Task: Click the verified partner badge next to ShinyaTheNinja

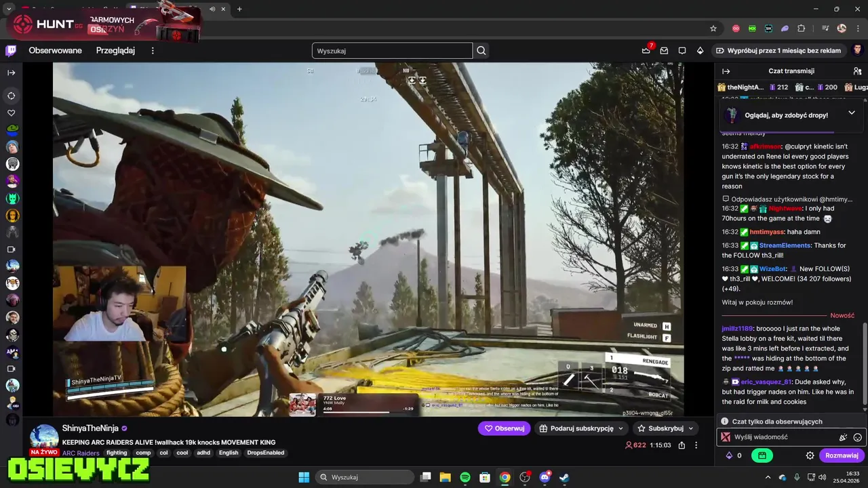Action: tap(124, 428)
